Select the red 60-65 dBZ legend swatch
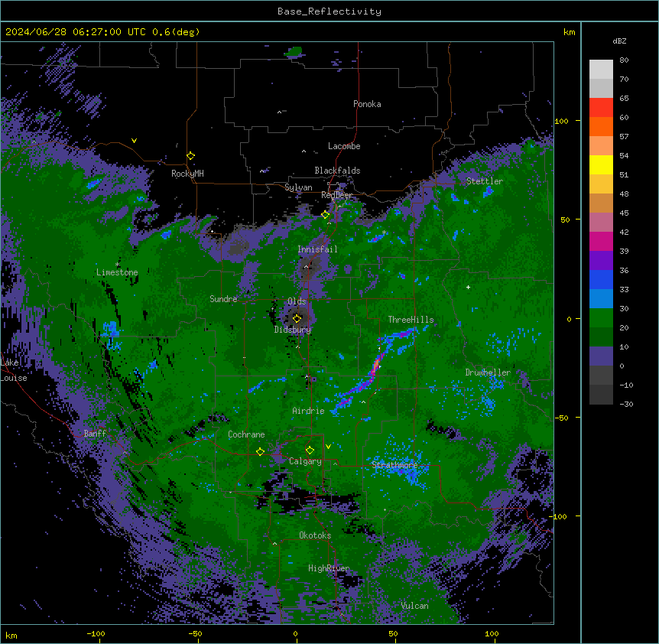This screenshot has height=644, width=659. [601, 107]
